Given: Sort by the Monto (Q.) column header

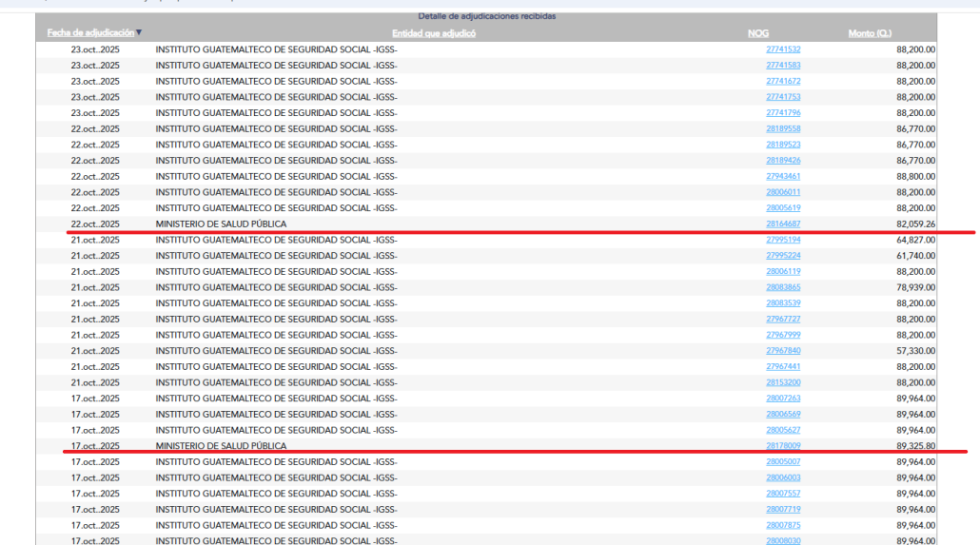Looking at the screenshot, I should click(x=870, y=33).
